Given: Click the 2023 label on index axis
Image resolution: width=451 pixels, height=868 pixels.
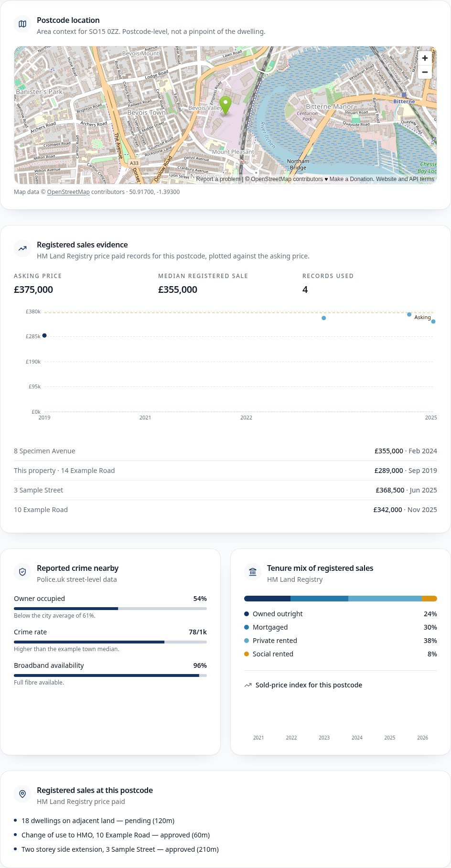Looking at the screenshot, I should [x=324, y=738].
